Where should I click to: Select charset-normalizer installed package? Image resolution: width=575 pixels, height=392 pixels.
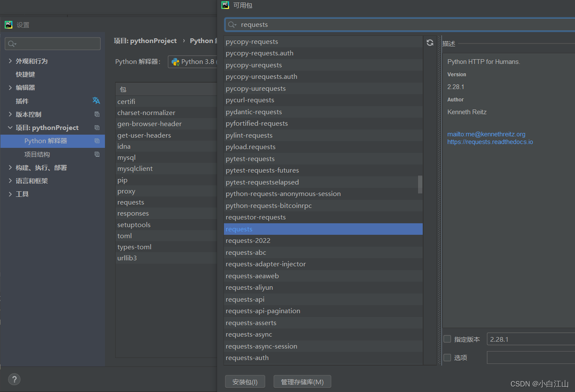point(166,112)
